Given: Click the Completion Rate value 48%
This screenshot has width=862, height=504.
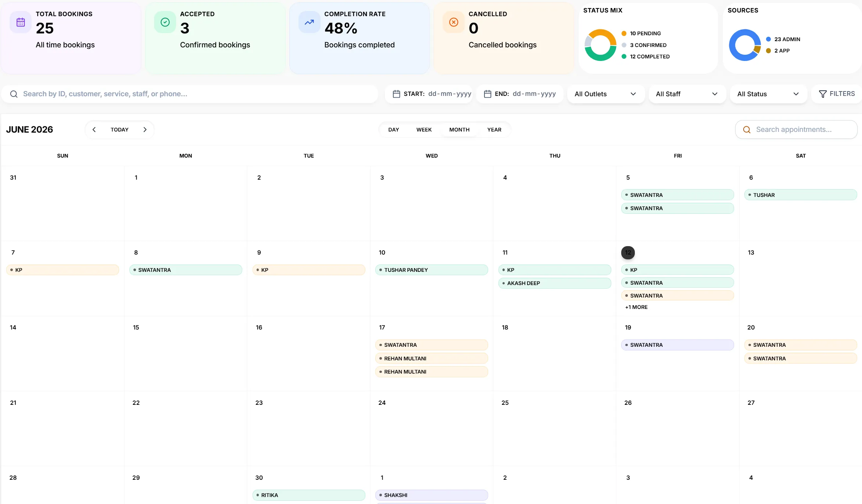Looking at the screenshot, I should 341,28.
